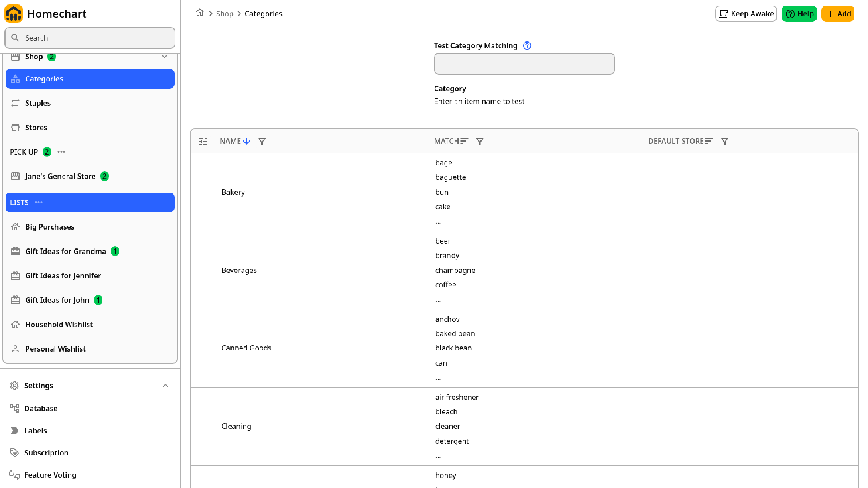Click the 'baked bean' match entry
This screenshot has width=868, height=488.
point(455,333)
